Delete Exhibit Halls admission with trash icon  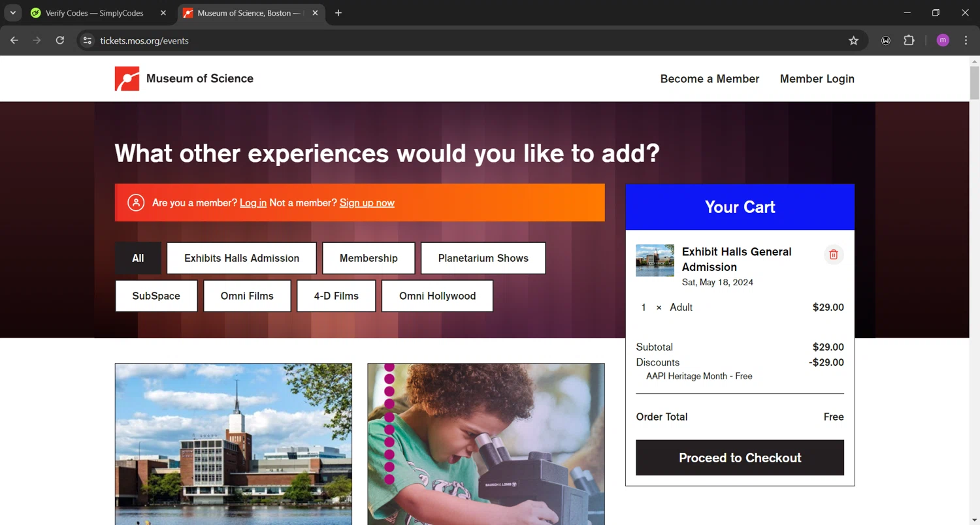coord(834,255)
